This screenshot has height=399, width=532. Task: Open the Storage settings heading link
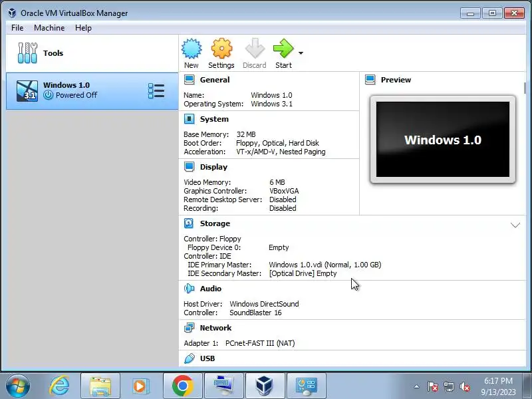215,223
